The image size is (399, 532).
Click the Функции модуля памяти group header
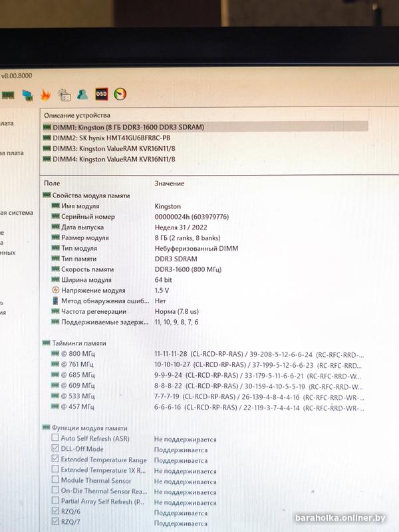(85, 428)
